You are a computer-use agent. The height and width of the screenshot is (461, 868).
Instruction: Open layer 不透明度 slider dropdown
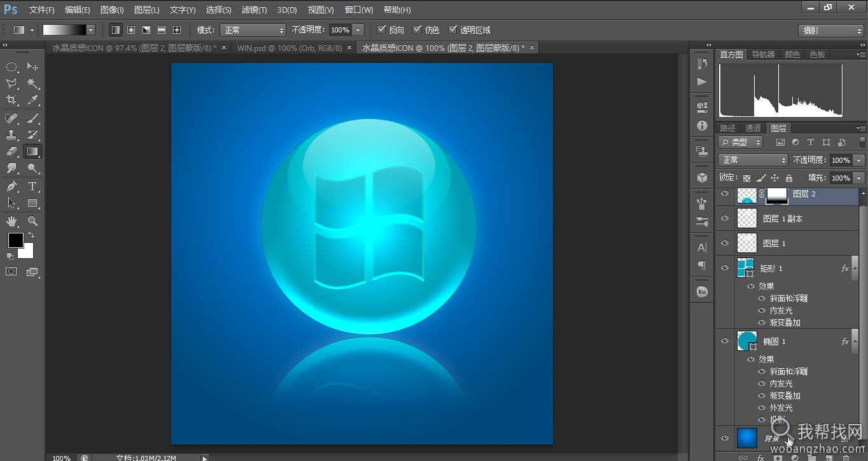[x=859, y=160]
